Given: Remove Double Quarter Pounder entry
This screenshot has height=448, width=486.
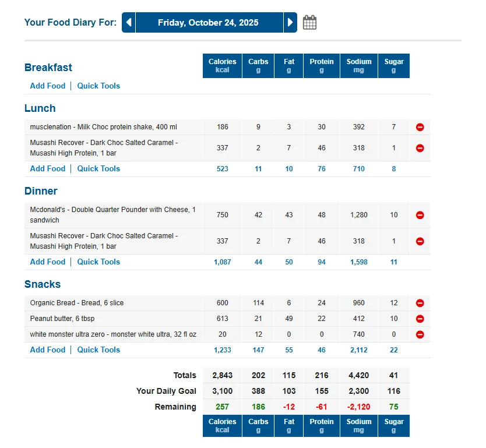Looking at the screenshot, I should pyautogui.click(x=420, y=215).
